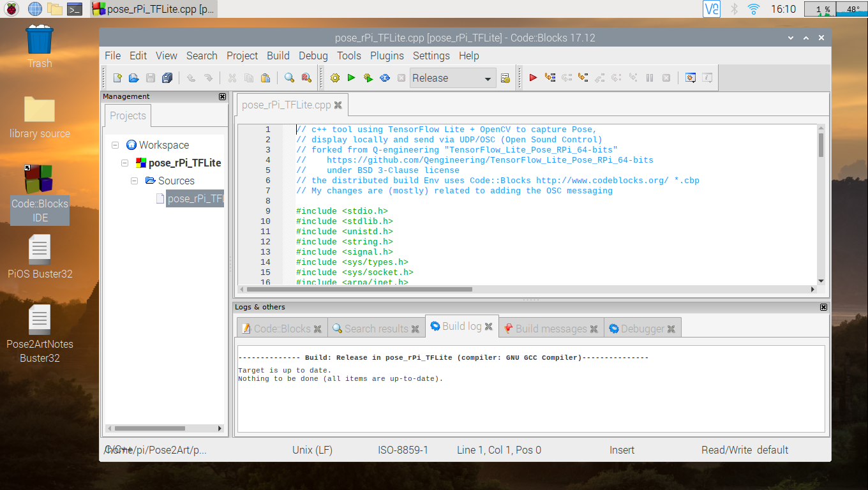
Task: Open Find with the magnifier icon
Action: point(289,78)
